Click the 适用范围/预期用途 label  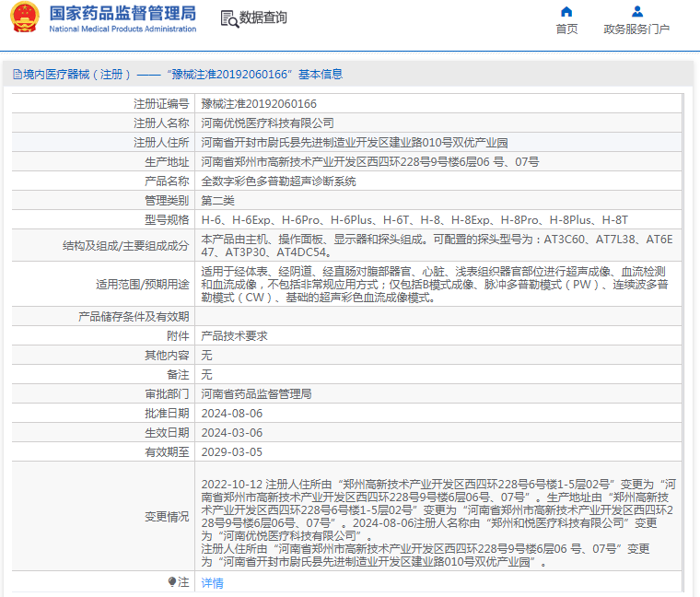143,284
